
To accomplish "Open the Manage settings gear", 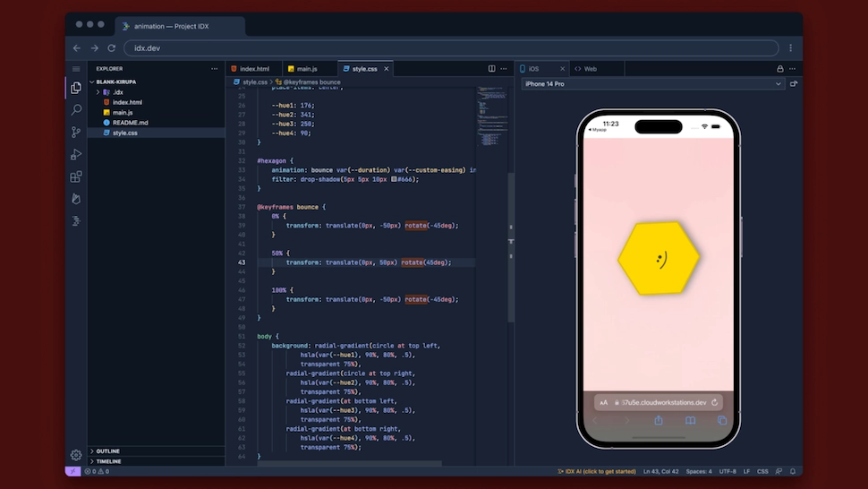I will pyautogui.click(x=76, y=455).
